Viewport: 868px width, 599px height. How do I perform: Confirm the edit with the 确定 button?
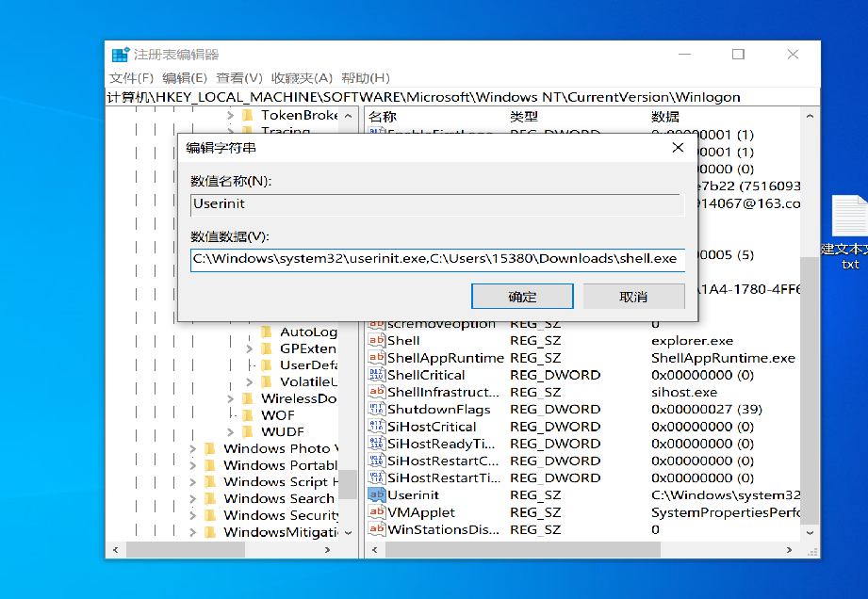[522, 297]
